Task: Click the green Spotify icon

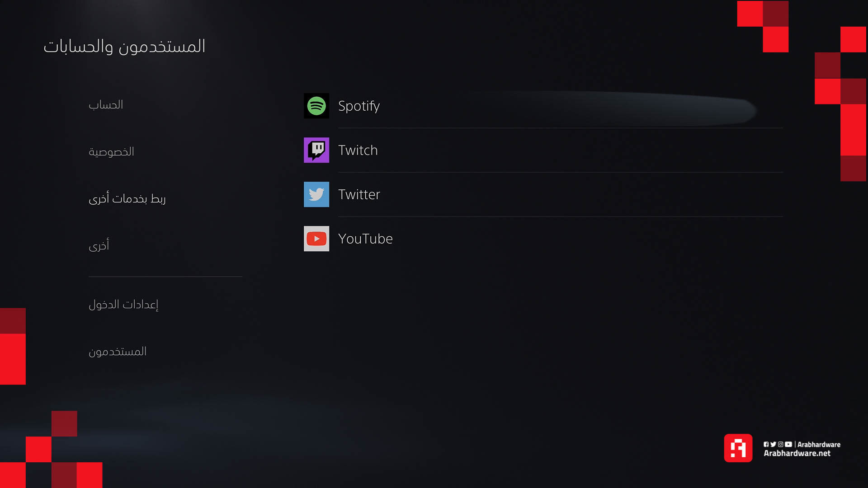Action: 316,106
